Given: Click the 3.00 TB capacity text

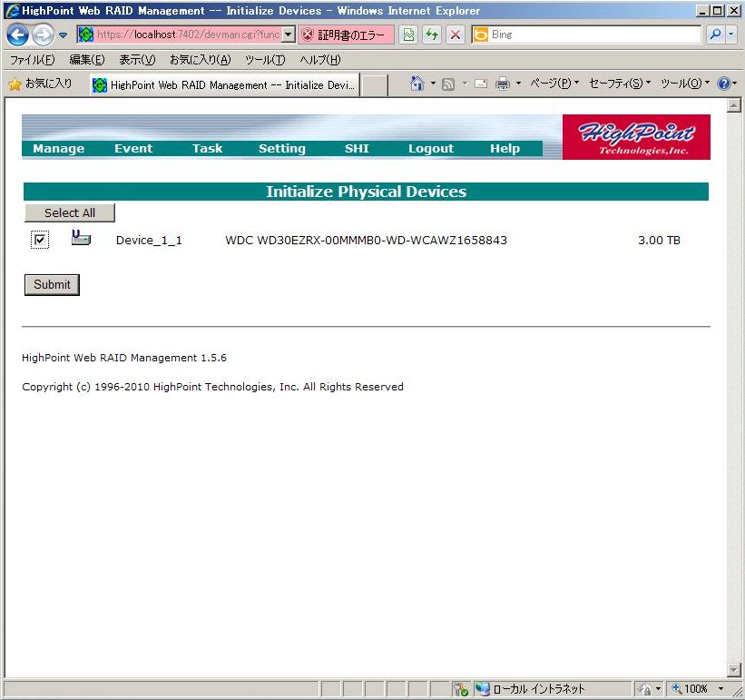Looking at the screenshot, I should pos(659,240).
